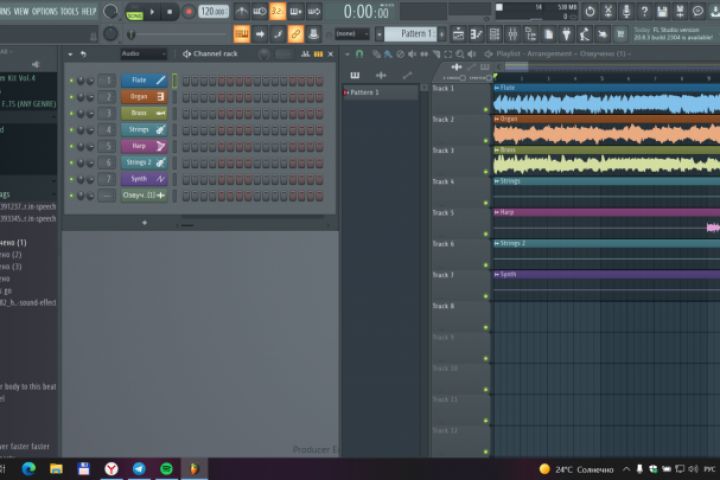Open the (none) dropdown left of Pattern selector
Image resolution: width=720 pixels, height=480 pixels.
click(352, 34)
